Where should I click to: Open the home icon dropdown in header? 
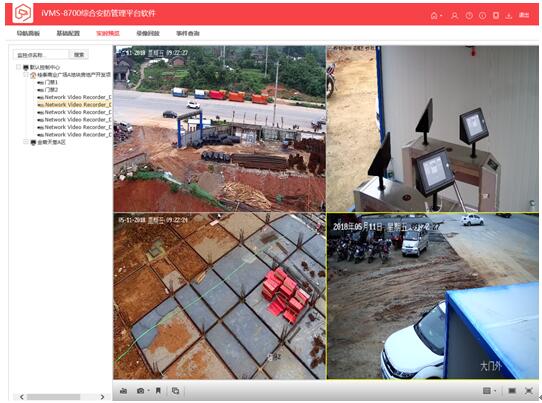tap(436, 16)
